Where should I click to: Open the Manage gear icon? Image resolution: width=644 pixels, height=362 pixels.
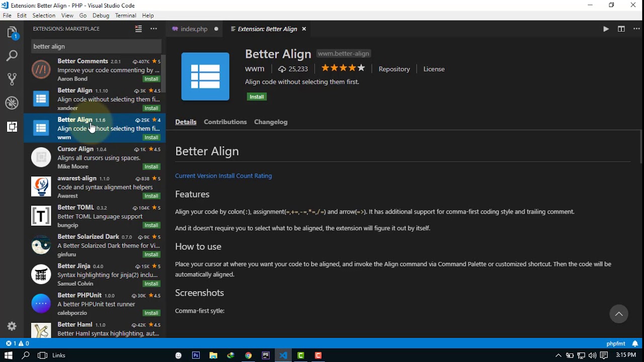(12, 326)
